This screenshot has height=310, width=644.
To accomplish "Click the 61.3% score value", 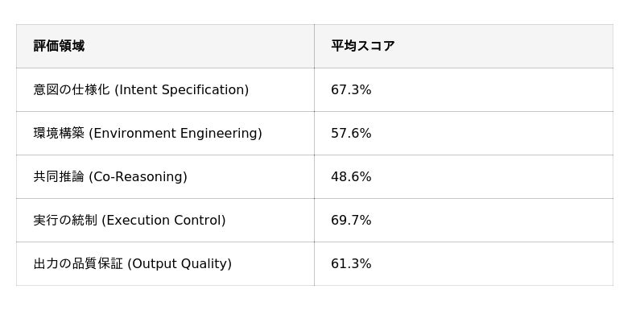I will (351, 264).
